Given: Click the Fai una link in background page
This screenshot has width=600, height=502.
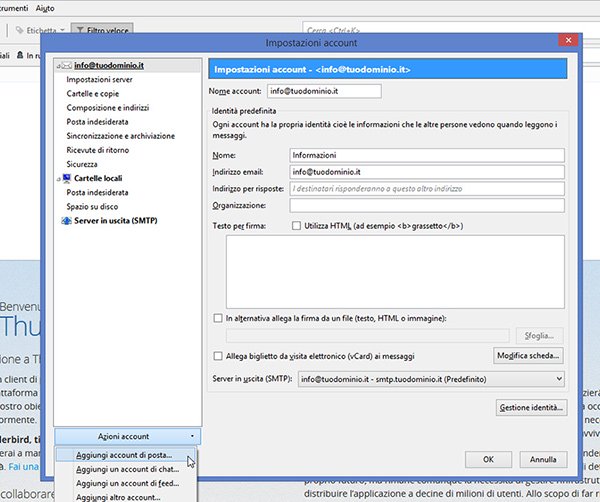Looking at the screenshot, I should [x=23, y=466].
